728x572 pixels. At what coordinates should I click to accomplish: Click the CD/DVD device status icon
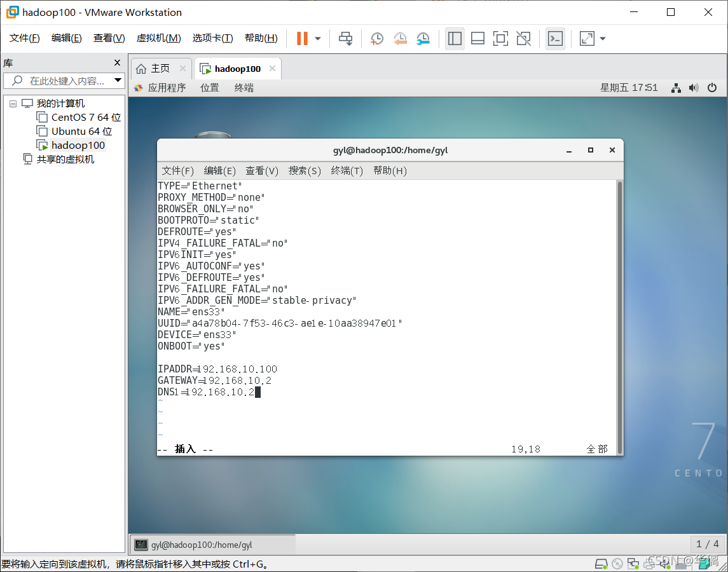point(617,564)
